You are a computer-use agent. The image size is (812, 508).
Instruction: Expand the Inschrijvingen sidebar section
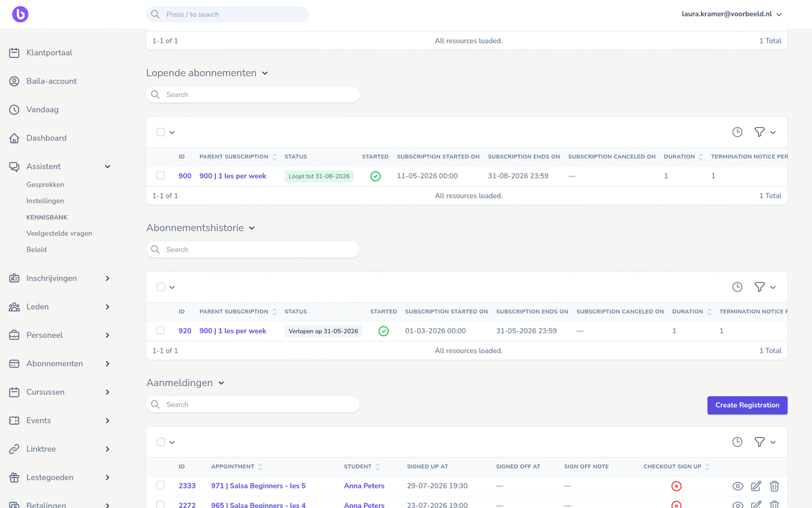click(x=108, y=278)
